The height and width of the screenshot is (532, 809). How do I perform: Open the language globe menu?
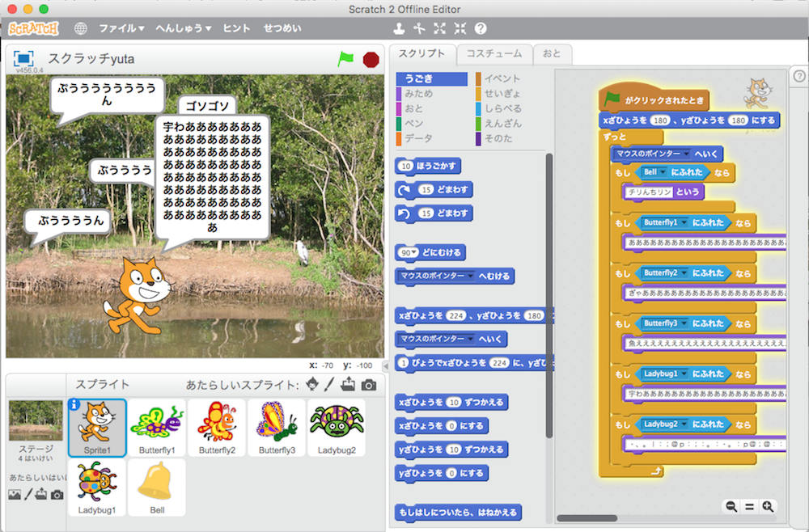tap(80, 28)
